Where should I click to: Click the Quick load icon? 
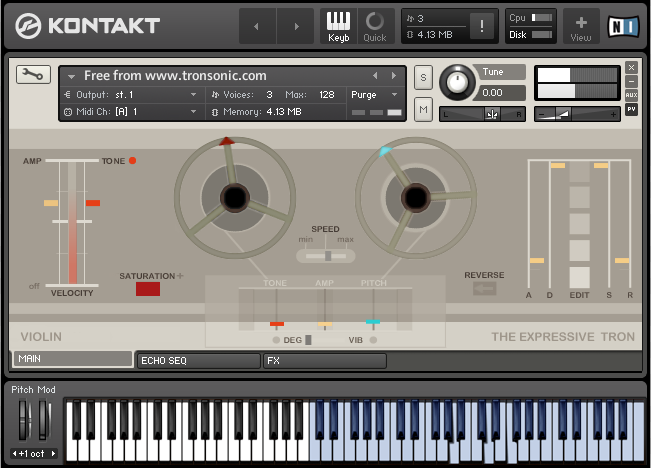375,26
